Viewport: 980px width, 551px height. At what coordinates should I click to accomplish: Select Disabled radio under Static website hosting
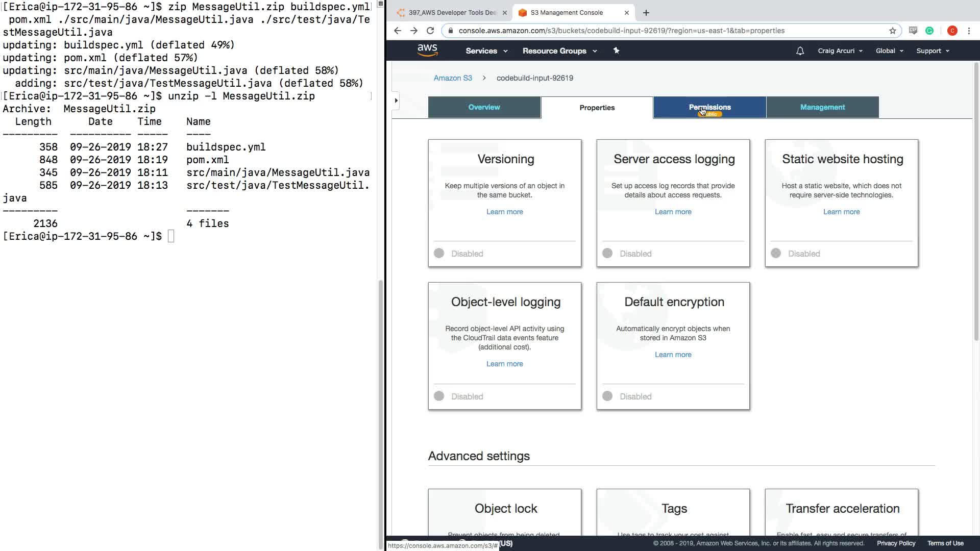point(776,254)
